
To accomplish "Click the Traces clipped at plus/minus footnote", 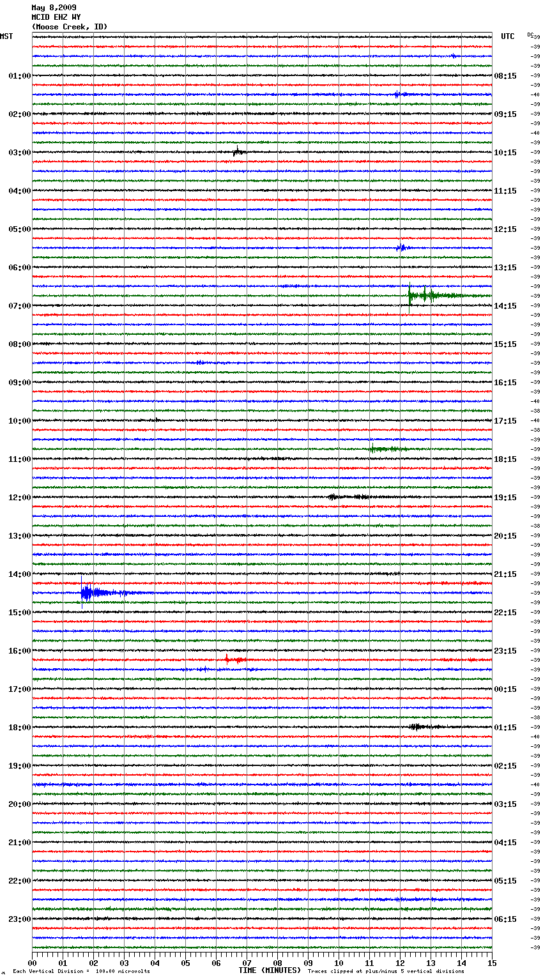I will pyautogui.click(x=386, y=971).
